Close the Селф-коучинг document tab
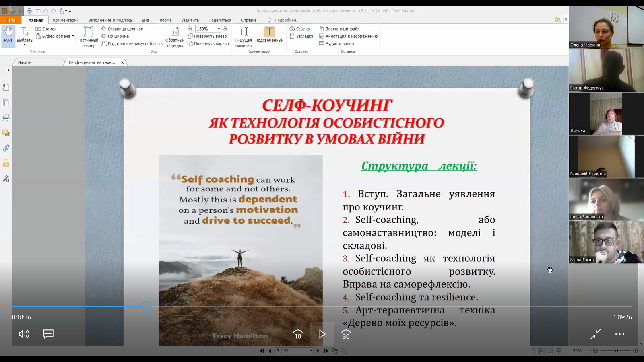The height and width of the screenshot is (362, 644). (122, 63)
